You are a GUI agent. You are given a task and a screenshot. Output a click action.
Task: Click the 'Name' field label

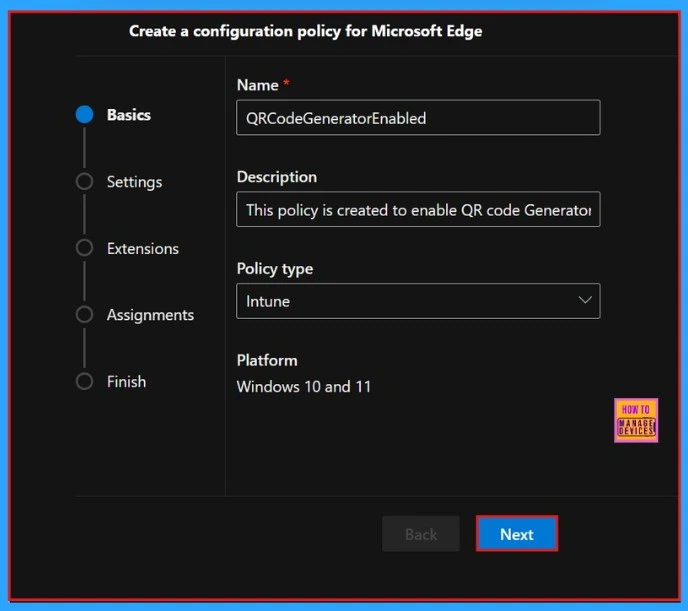coord(258,85)
